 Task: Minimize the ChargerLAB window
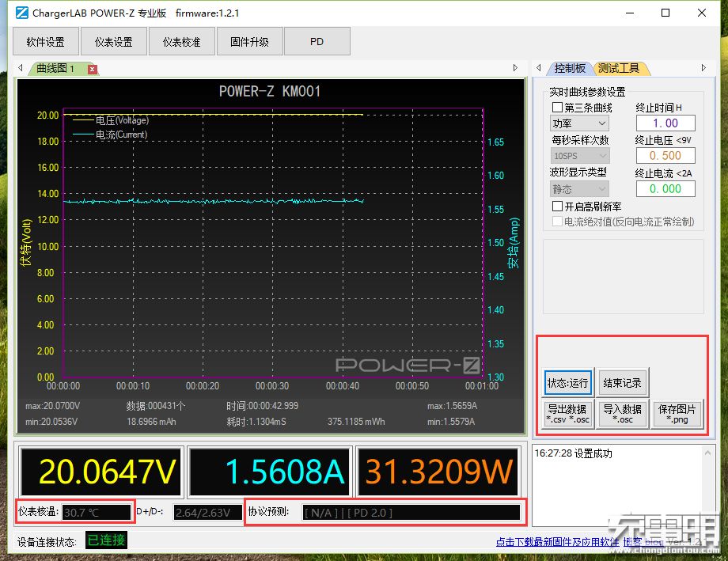pyautogui.click(x=630, y=13)
